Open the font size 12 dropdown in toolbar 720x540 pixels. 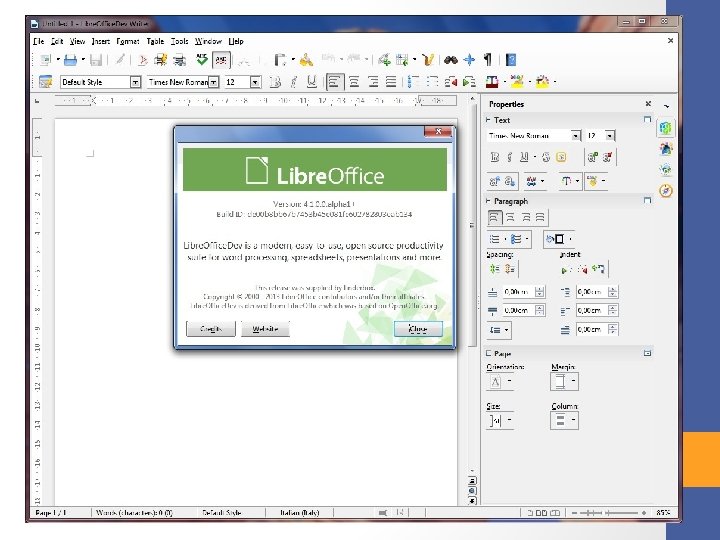click(256, 82)
